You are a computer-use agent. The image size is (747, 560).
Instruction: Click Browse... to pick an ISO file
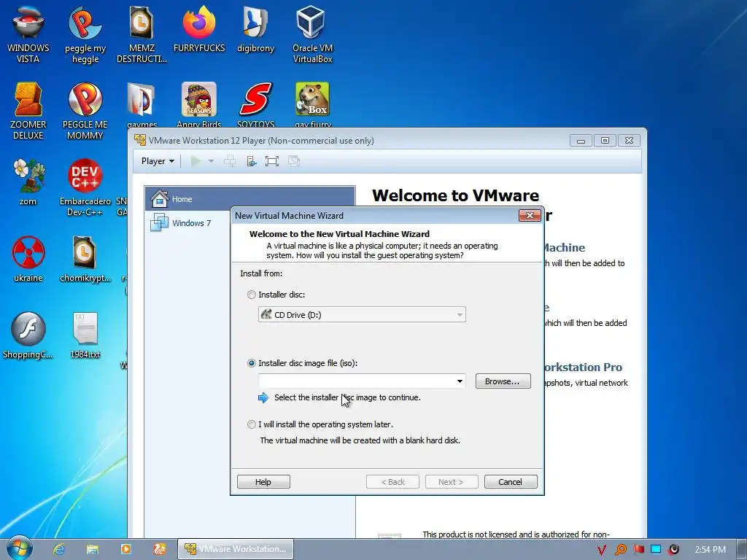coord(503,381)
